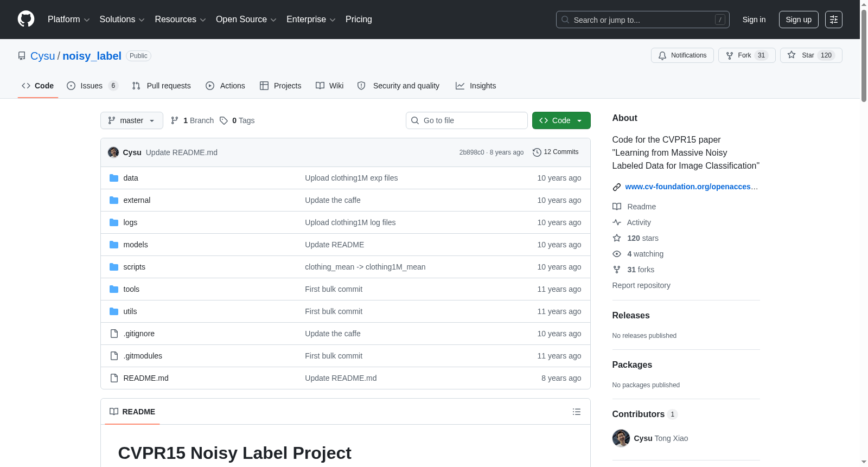Click the fork icon beside 31 forks

click(x=617, y=270)
